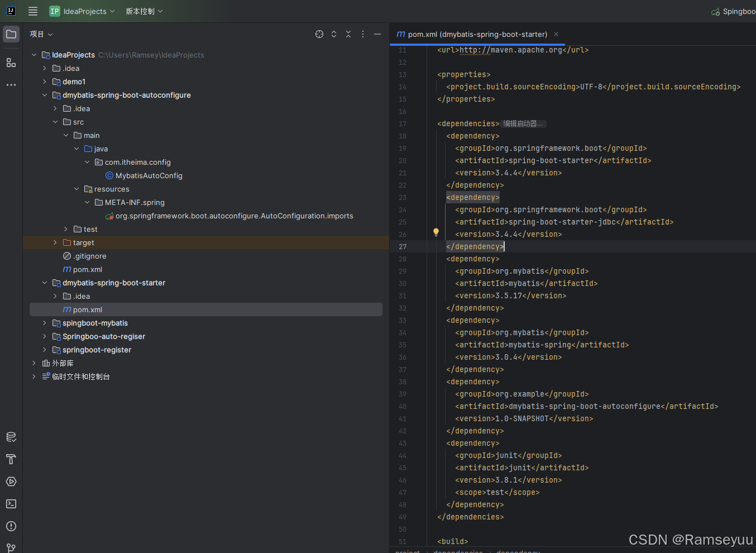The height and width of the screenshot is (553, 756).
Task: Click the Spingboo run configuration icon
Action: point(715,12)
